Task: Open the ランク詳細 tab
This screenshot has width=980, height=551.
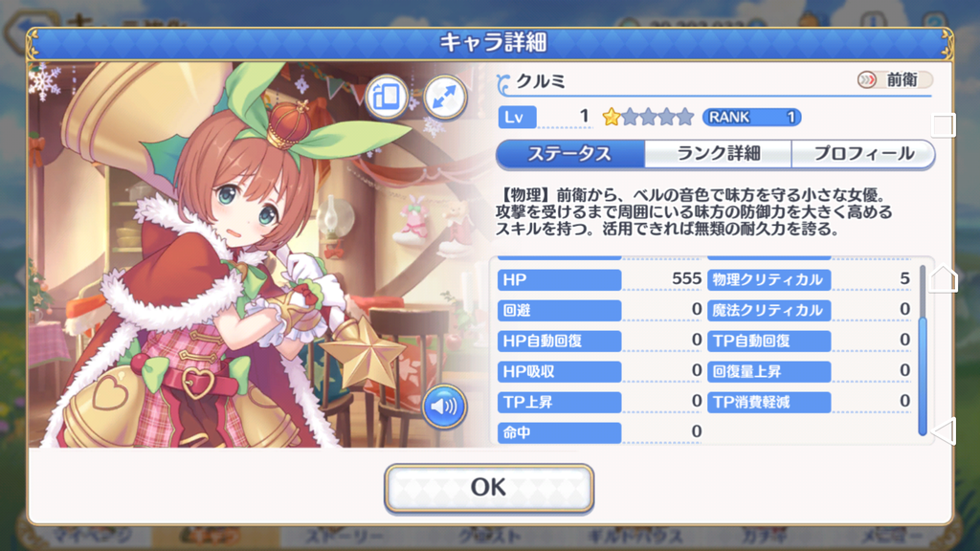Action: click(718, 154)
